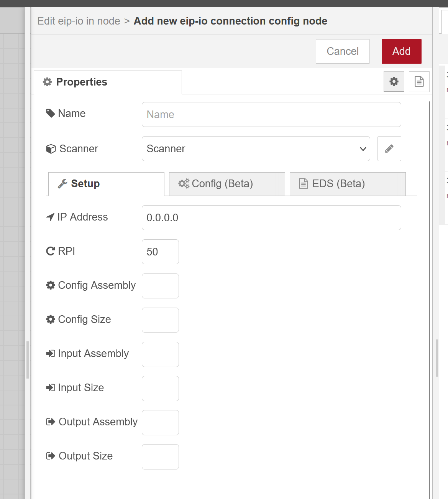Select the Properties tab
Screen dimensions: 448x499
(x=108, y=82)
